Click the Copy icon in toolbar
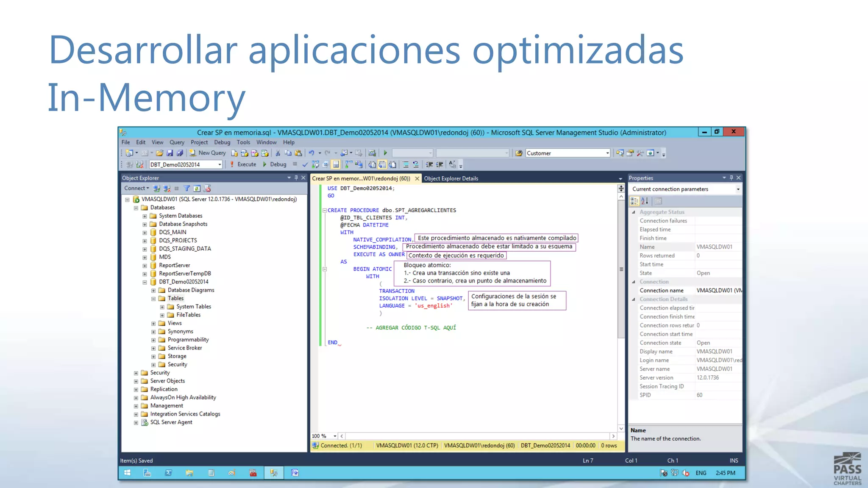868x488 pixels. point(288,153)
